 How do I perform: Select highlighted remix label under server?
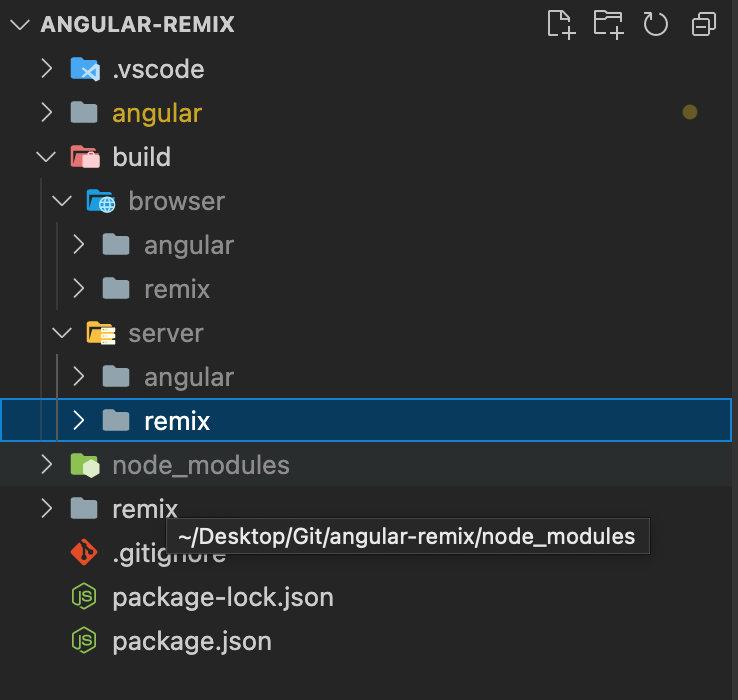177,421
